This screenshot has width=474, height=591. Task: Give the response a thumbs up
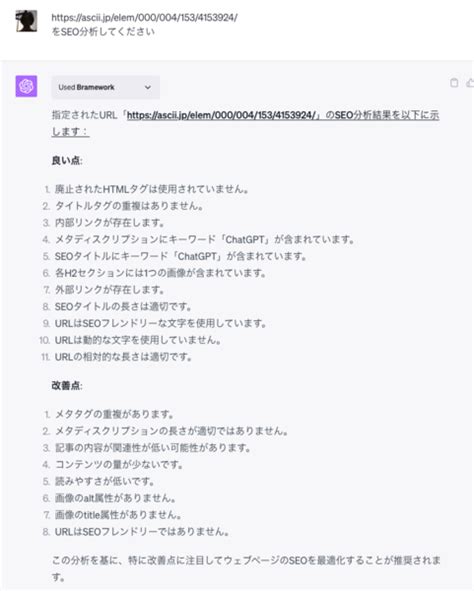[470, 83]
